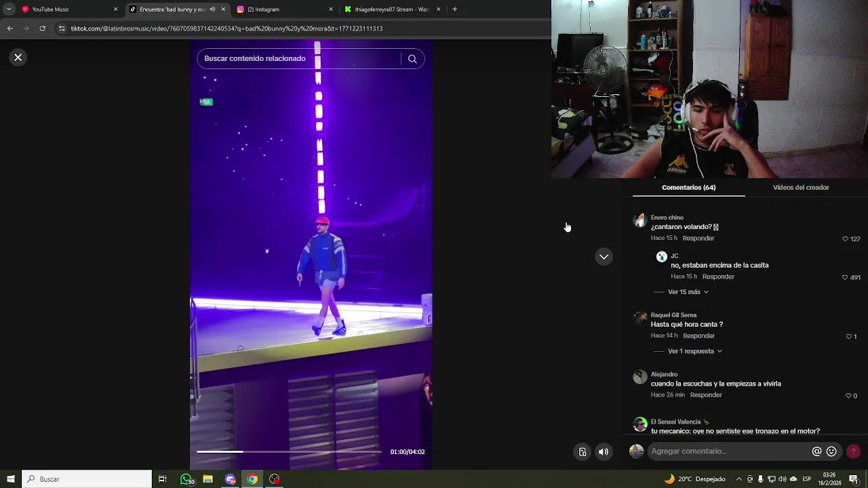Open OneDrive cloud icon in tray

coord(793,479)
